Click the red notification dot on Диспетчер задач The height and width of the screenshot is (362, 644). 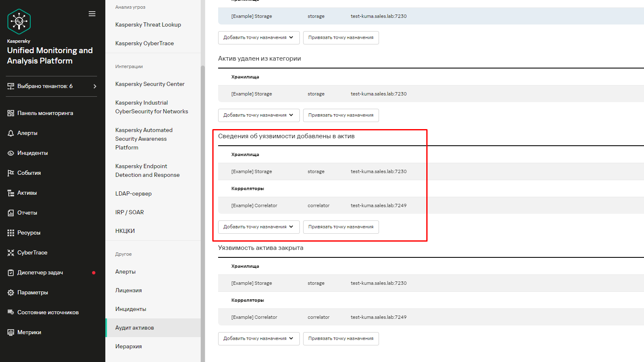pyautogui.click(x=94, y=273)
